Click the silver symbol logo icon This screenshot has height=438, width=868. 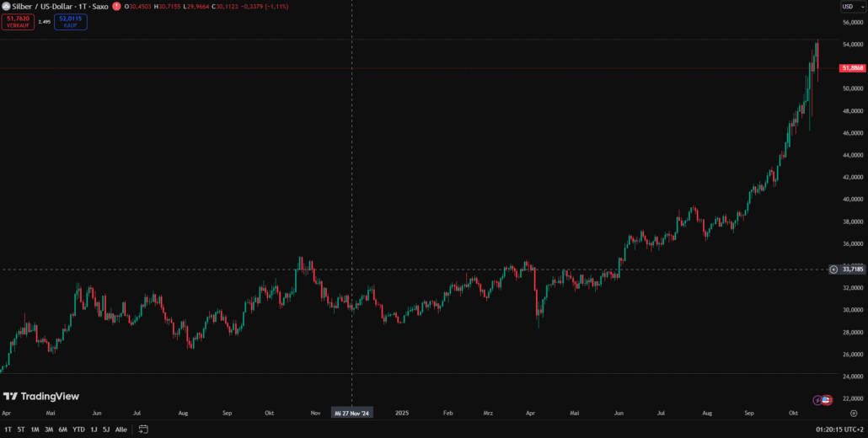[5, 6]
